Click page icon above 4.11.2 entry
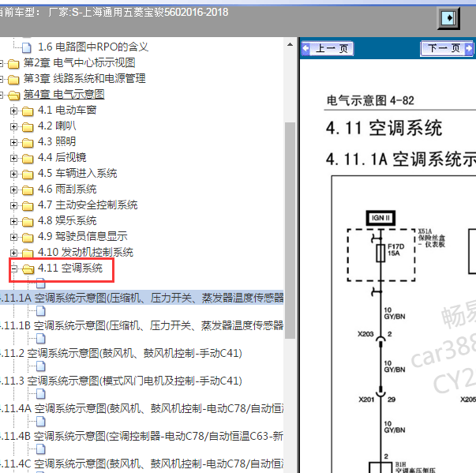The image size is (476, 473). point(41,339)
